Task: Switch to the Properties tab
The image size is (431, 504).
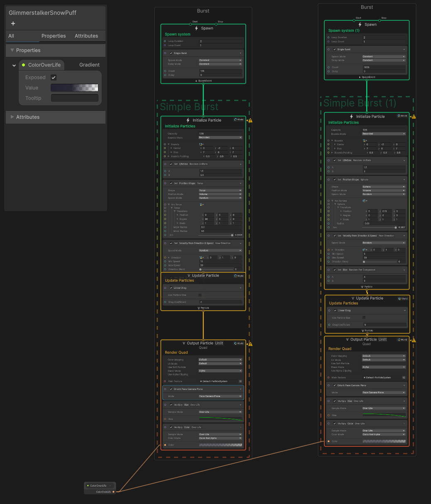Action: (x=54, y=36)
